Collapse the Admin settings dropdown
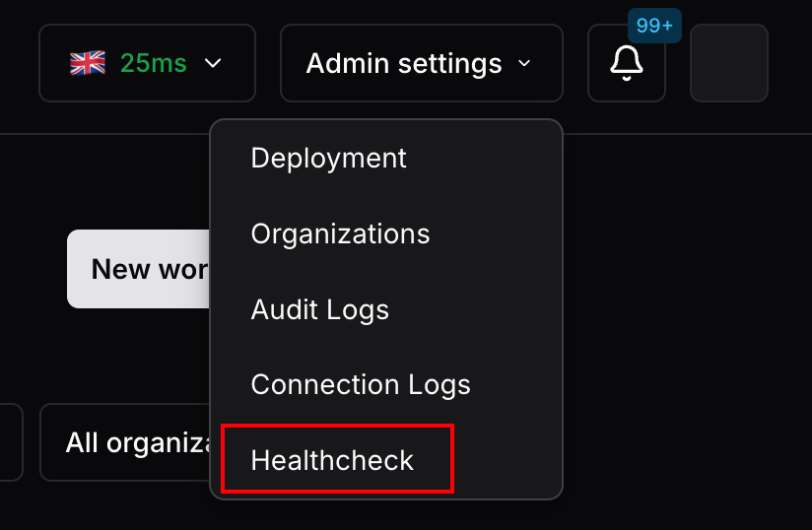 point(422,63)
